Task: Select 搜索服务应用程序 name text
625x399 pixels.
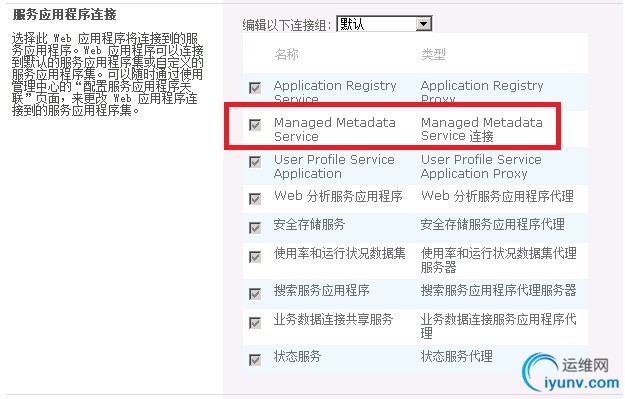Action: tap(322, 291)
